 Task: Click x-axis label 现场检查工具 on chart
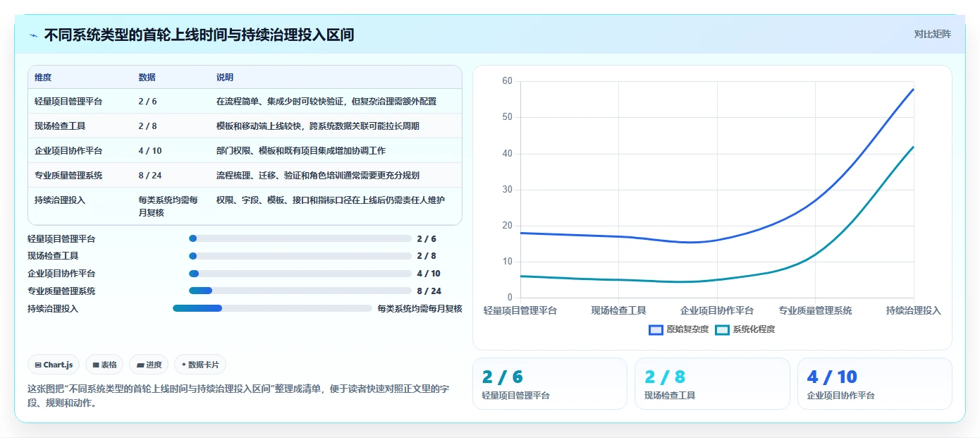click(618, 310)
